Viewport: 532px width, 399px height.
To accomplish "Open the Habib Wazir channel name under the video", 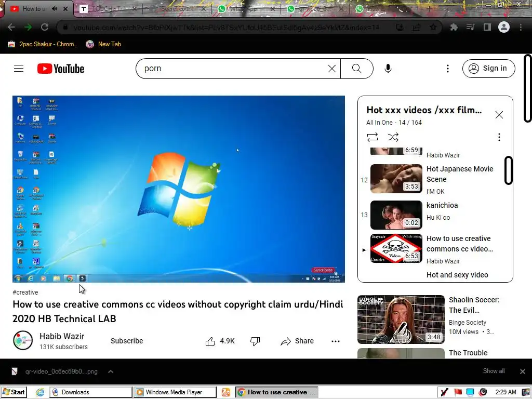I will pos(62,336).
